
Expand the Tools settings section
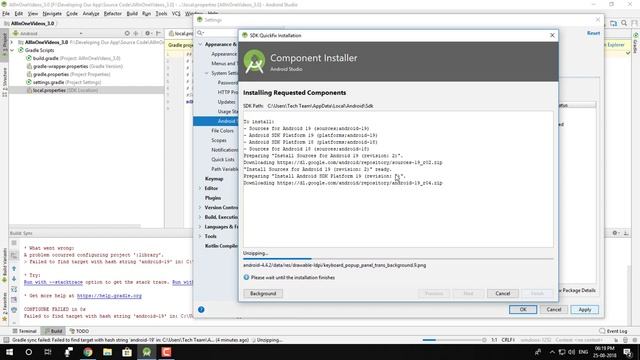click(x=200, y=236)
